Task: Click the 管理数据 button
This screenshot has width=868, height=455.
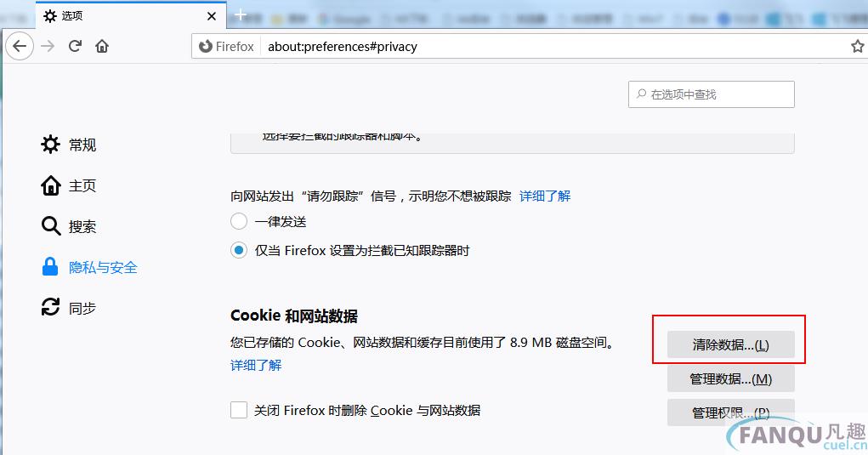Action: coord(731,378)
